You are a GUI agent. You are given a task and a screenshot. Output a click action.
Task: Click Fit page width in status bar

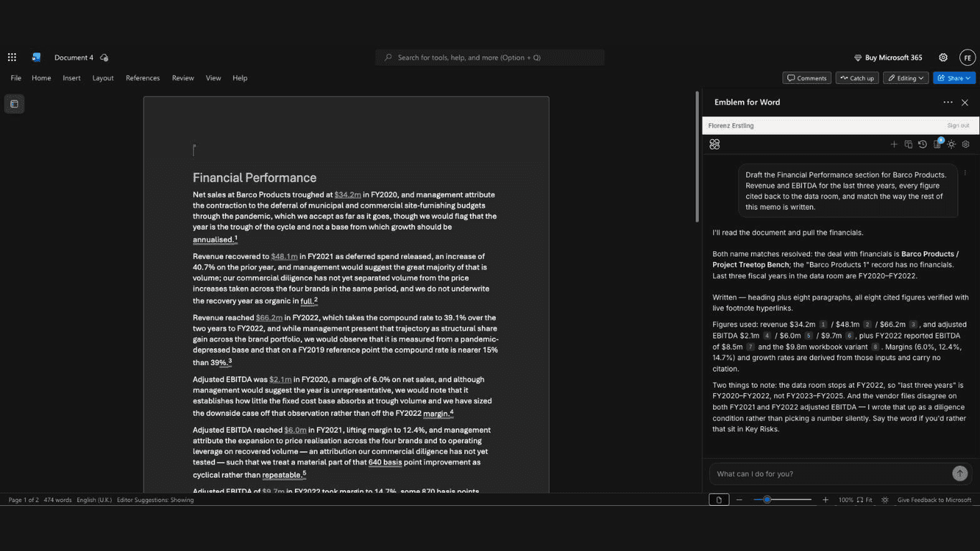click(865, 500)
